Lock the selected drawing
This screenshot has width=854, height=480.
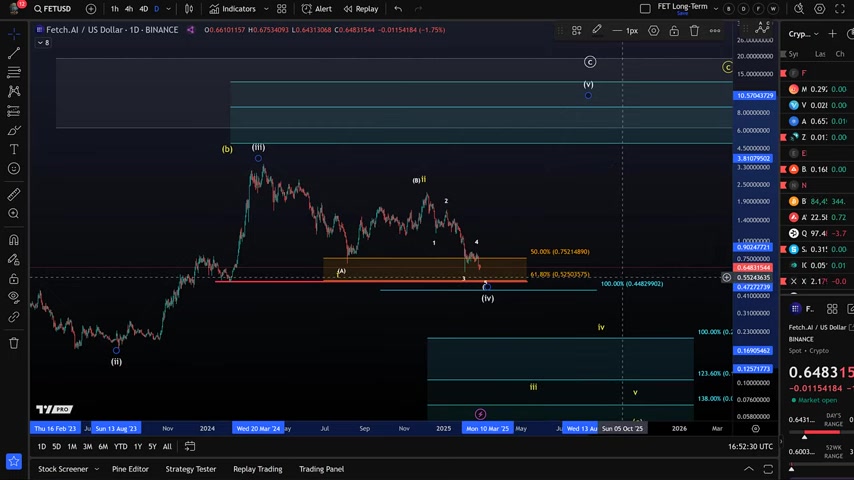674,31
